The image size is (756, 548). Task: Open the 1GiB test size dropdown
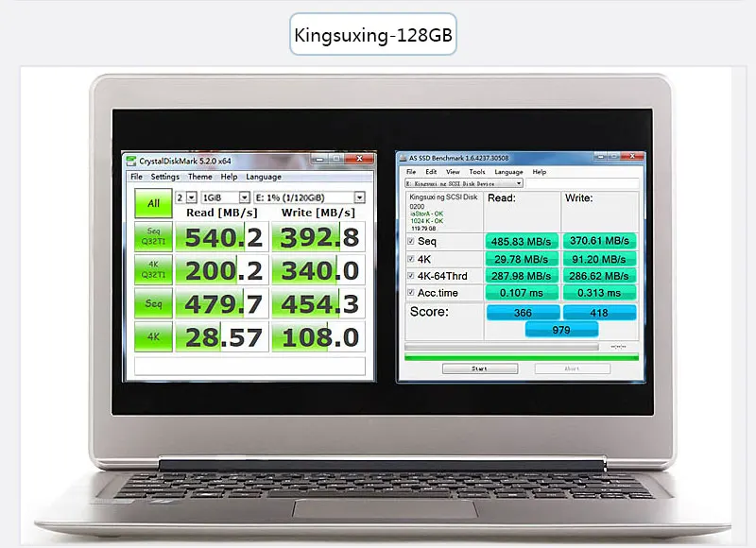click(226, 197)
